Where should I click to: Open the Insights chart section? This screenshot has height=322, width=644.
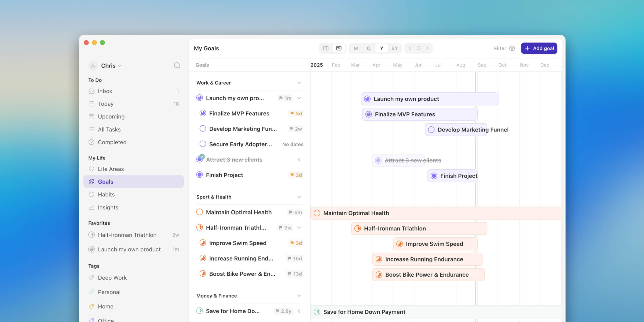(x=108, y=207)
